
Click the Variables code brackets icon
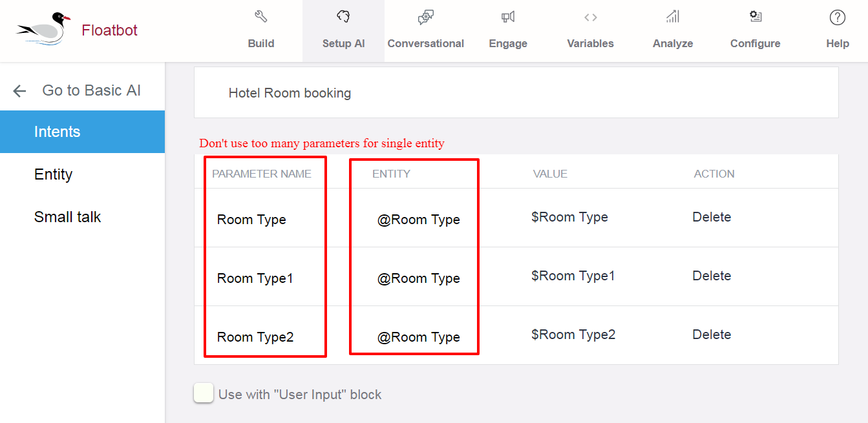tap(590, 17)
